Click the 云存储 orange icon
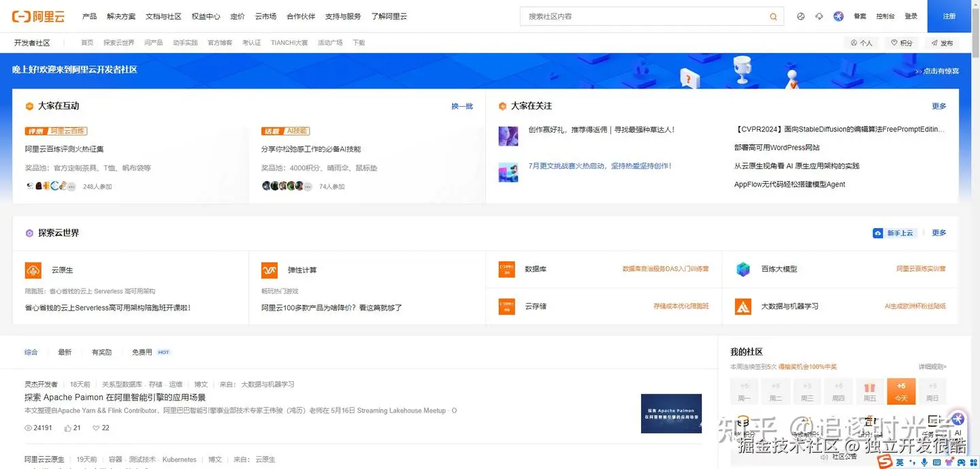This screenshot has height=469, width=980. click(x=506, y=306)
